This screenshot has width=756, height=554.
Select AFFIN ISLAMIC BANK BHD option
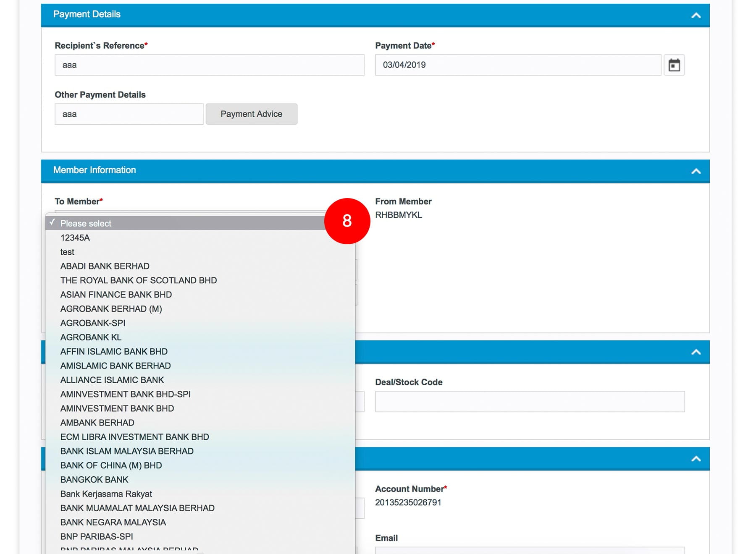114,352
